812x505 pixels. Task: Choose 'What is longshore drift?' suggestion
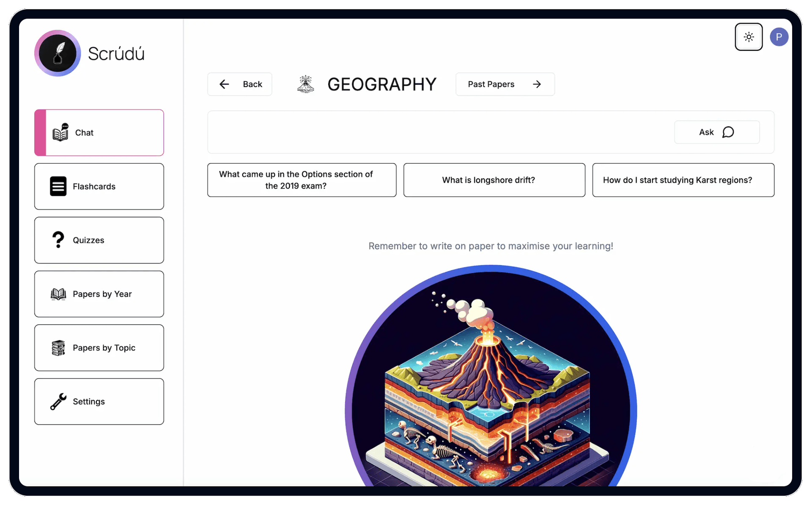pos(494,180)
